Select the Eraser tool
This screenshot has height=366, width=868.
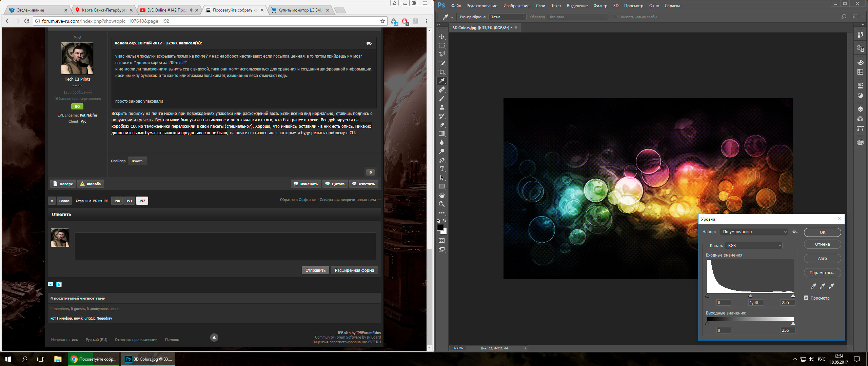pos(442,125)
